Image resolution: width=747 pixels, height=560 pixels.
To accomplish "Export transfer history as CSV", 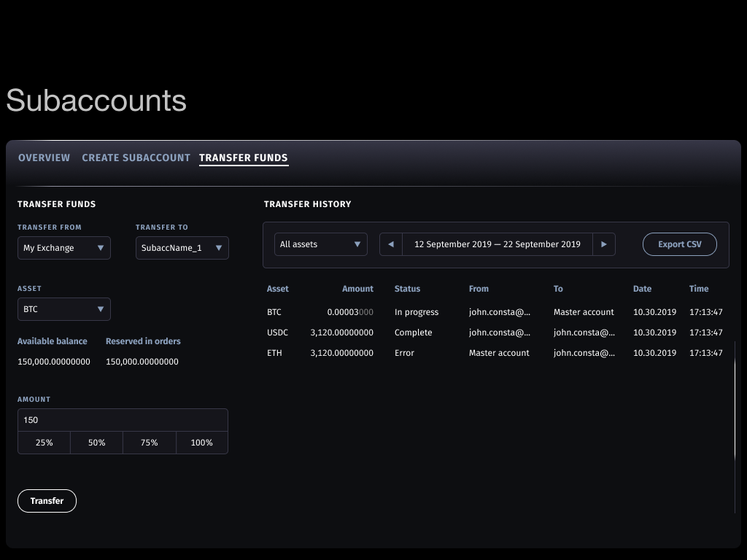I will point(679,244).
